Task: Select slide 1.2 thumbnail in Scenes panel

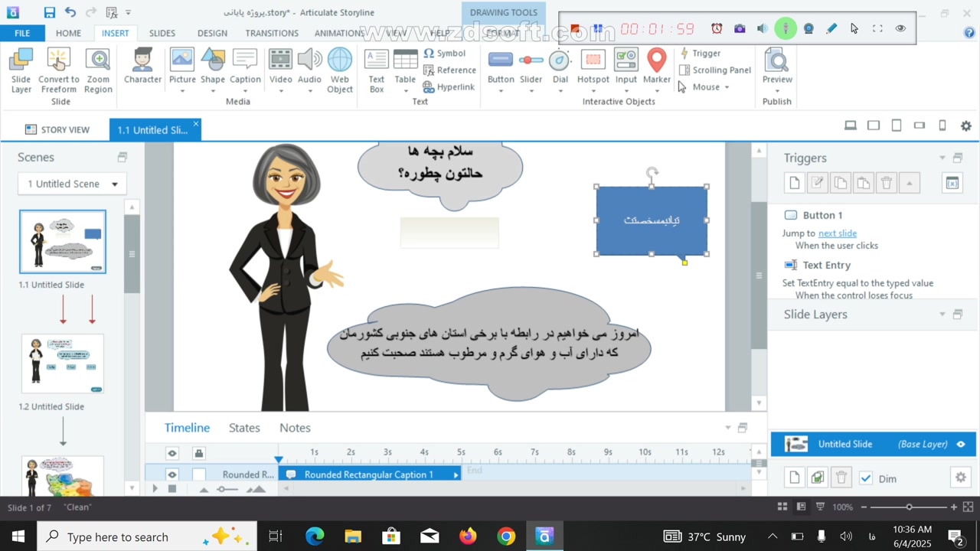Action: coord(63,364)
